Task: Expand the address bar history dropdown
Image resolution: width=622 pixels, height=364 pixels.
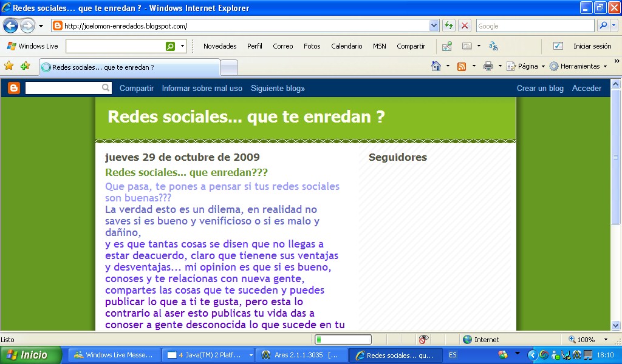Action: pyautogui.click(x=434, y=26)
